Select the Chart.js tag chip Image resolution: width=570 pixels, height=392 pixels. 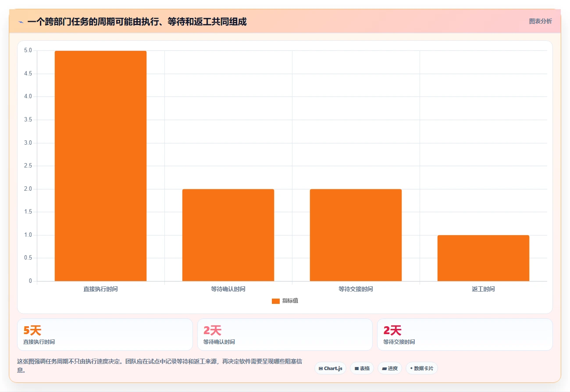(330, 368)
